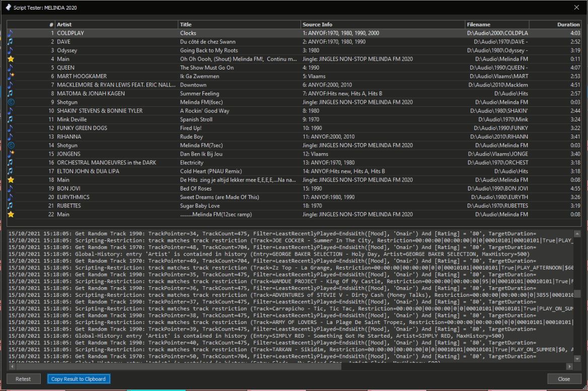Click the note icon beside RUBETTES

click(11, 206)
